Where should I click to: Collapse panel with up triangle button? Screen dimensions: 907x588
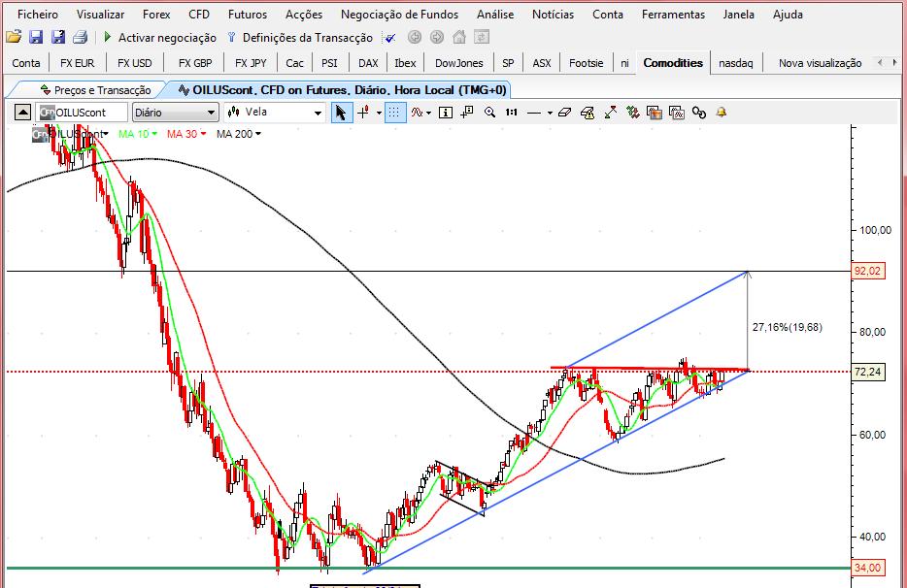coord(22,113)
